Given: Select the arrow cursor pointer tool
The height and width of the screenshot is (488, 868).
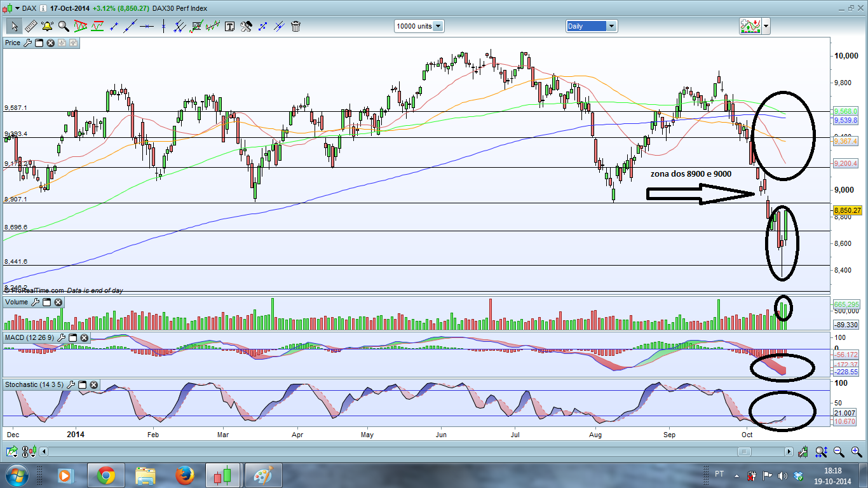Looking at the screenshot, I should pos(14,26).
